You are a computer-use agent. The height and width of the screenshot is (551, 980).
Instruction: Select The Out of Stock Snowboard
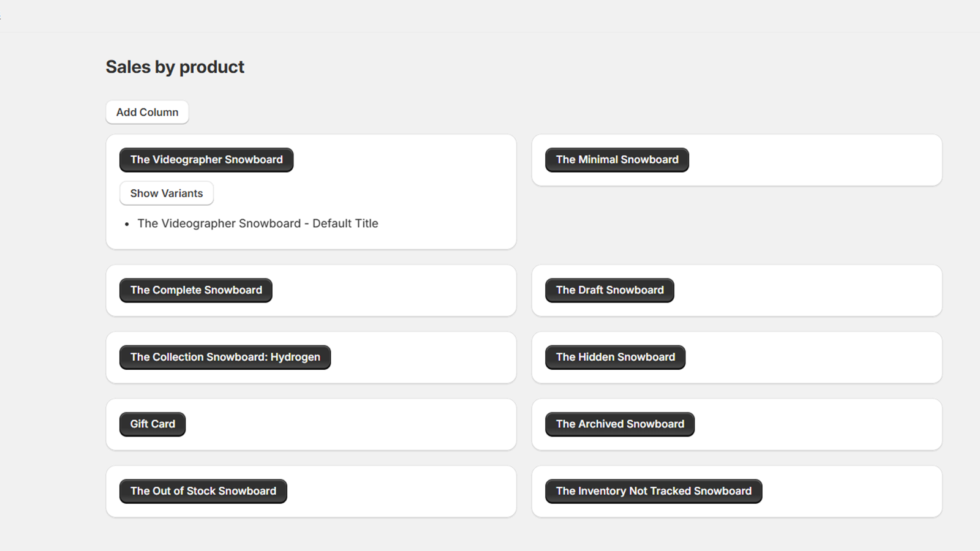click(x=203, y=491)
